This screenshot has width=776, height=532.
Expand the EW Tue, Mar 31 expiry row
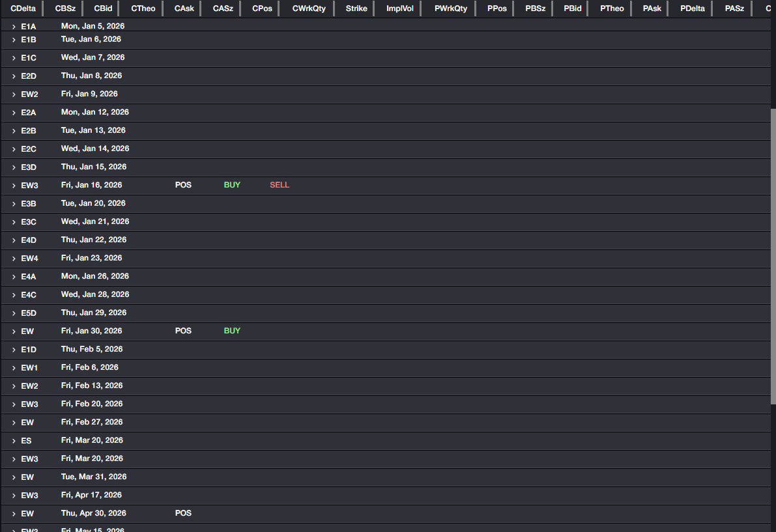[14, 477]
